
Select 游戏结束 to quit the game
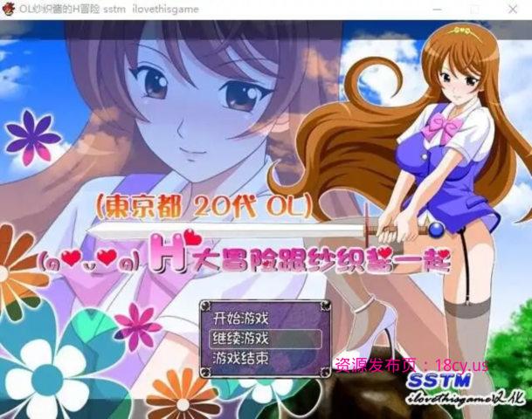240,358
